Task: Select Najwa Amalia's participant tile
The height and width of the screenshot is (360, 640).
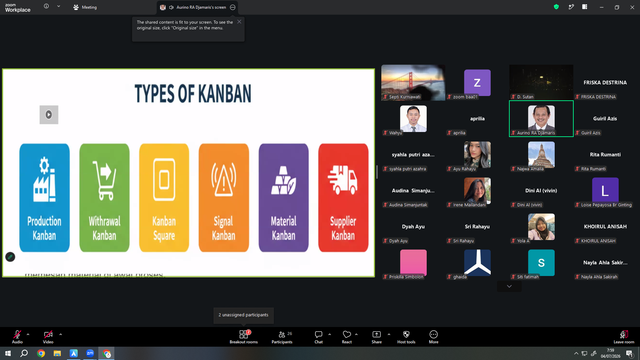Action: click(541, 155)
